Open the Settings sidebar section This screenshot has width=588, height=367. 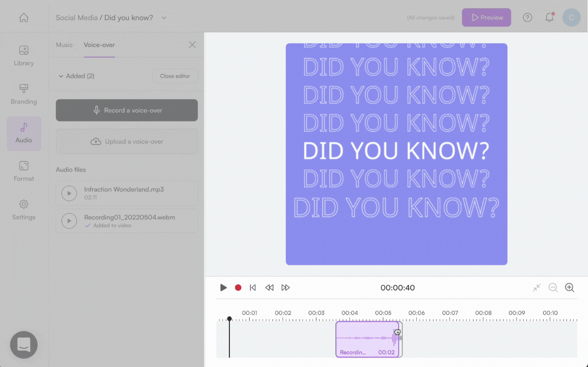coord(24,210)
